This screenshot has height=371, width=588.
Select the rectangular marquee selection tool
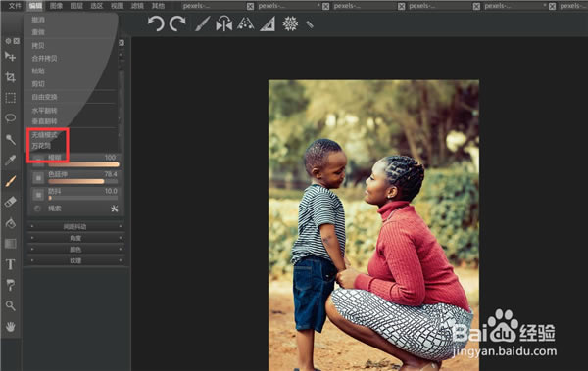[x=10, y=98]
